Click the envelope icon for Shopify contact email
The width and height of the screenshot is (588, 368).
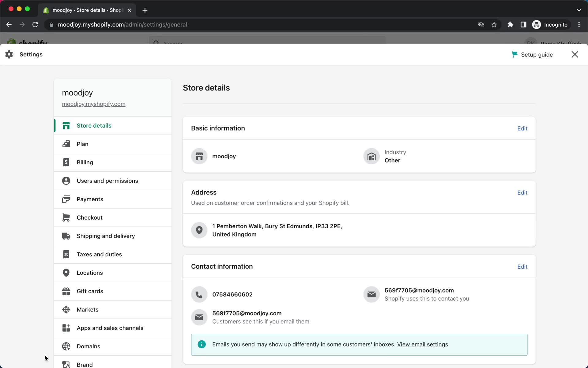(x=371, y=294)
